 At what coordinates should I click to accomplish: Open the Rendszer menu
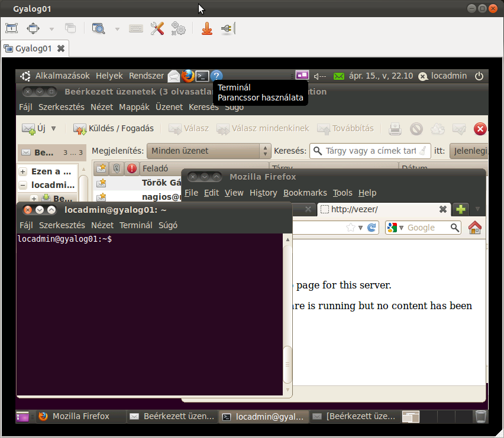tap(146, 76)
